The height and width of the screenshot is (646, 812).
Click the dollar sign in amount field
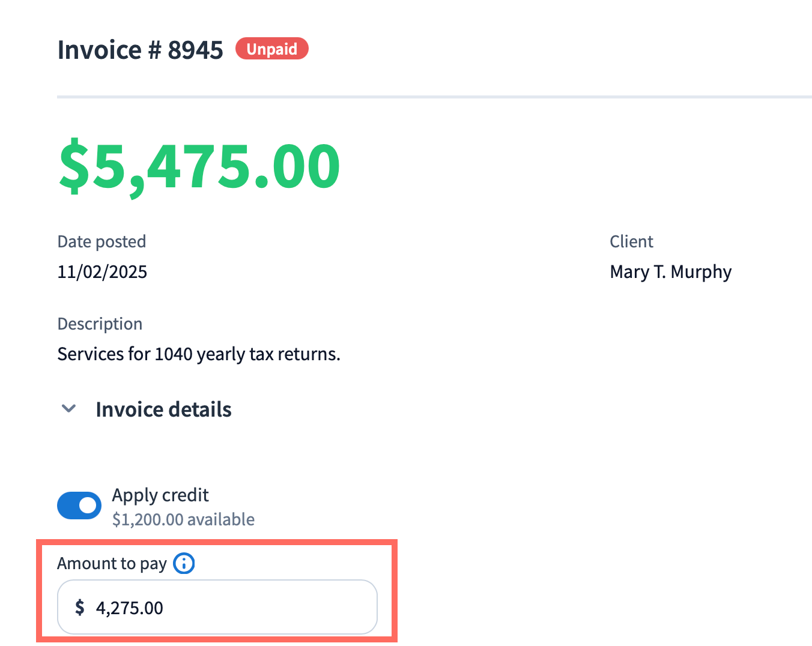79,608
